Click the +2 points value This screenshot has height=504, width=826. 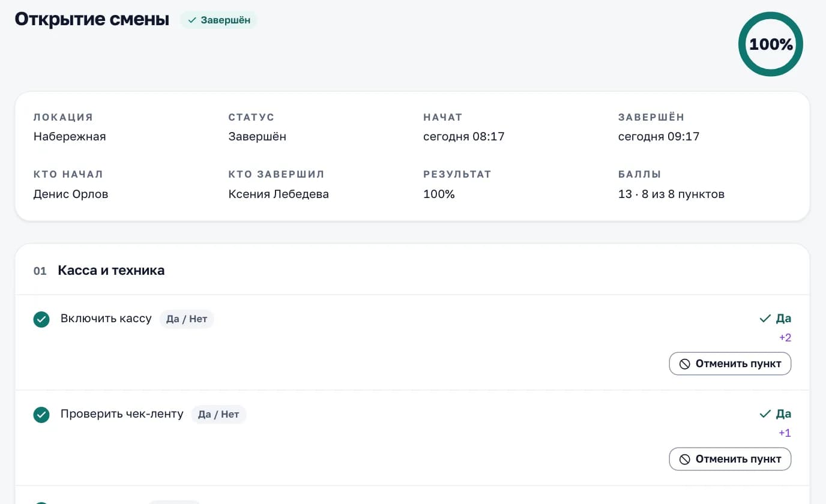click(785, 338)
